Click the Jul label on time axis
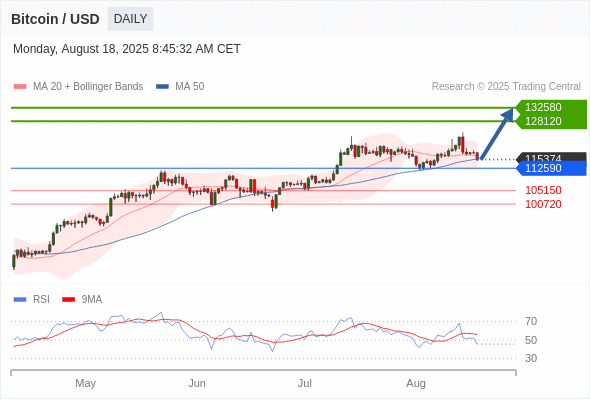 pos(304,383)
